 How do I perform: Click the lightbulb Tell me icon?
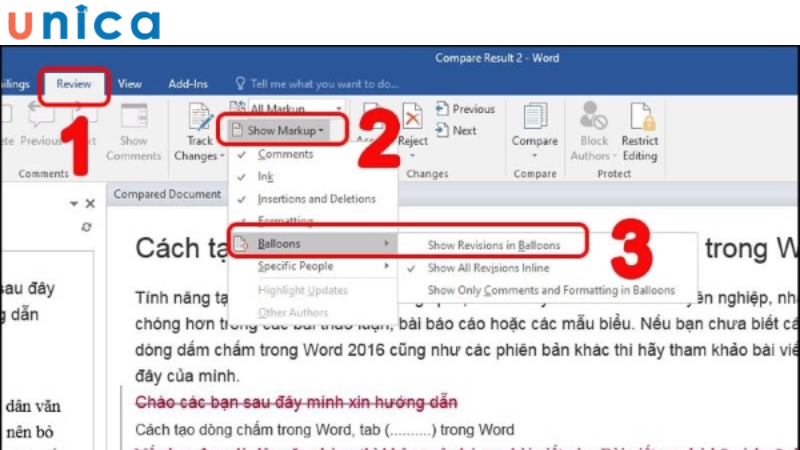click(240, 84)
